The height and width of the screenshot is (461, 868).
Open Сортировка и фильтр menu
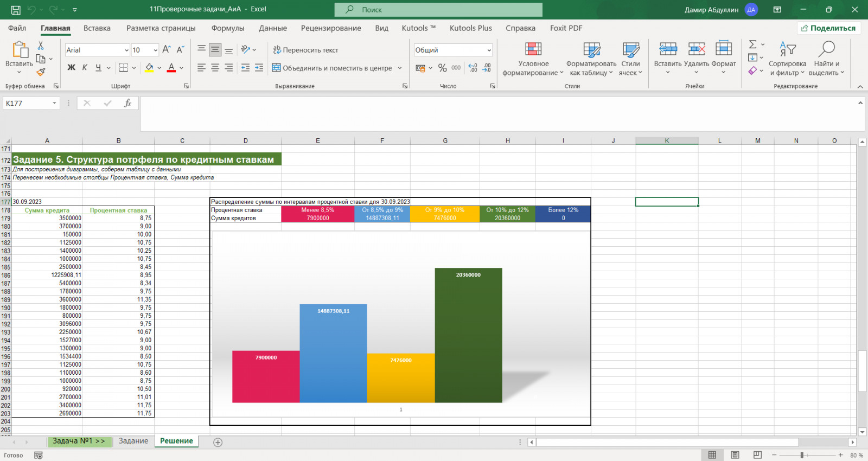(787, 59)
